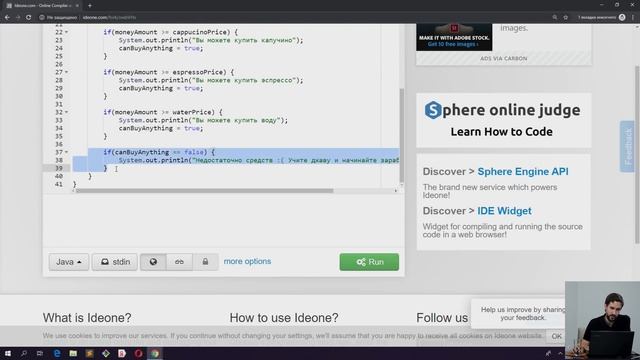Open the Java language dropdown
The width and height of the screenshot is (640, 360).
[69, 262]
